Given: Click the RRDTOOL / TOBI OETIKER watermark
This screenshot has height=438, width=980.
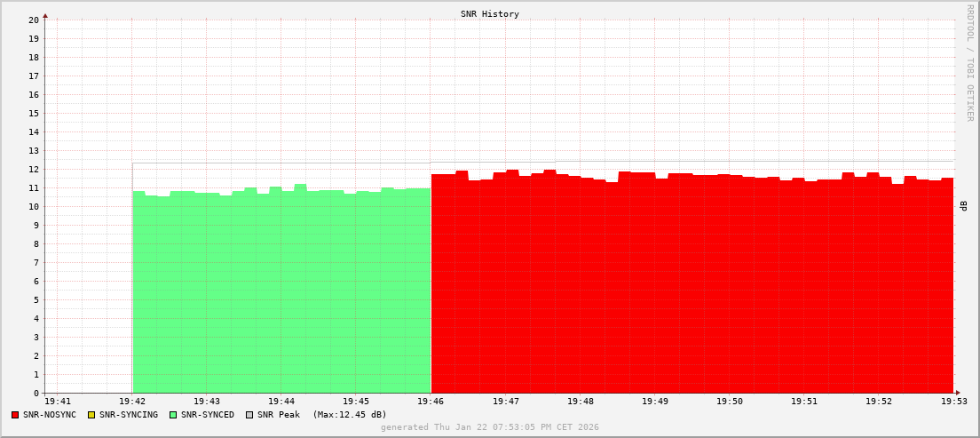Looking at the screenshot, I should click(969, 62).
